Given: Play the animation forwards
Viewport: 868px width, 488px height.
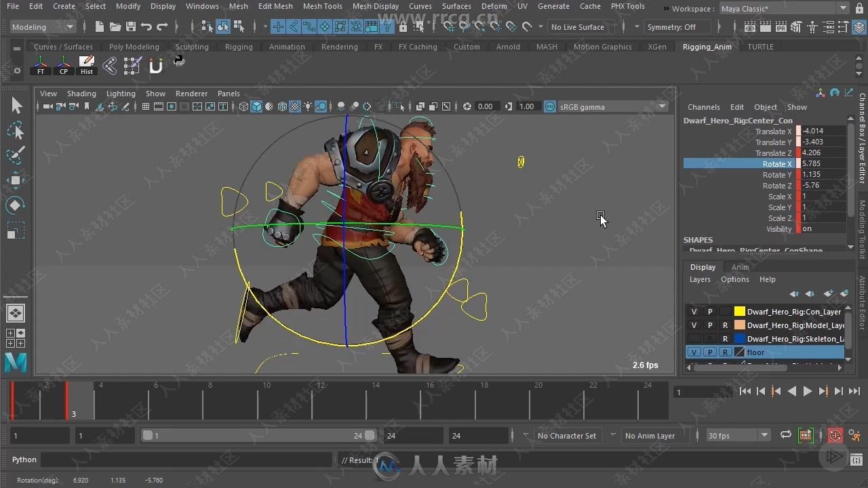Looking at the screenshot, I should click(807, 391).
